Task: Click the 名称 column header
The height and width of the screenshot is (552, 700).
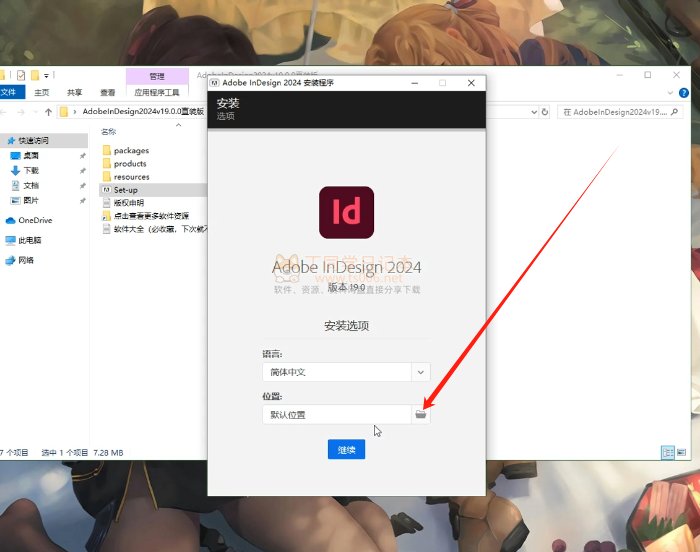Action: 108,131
